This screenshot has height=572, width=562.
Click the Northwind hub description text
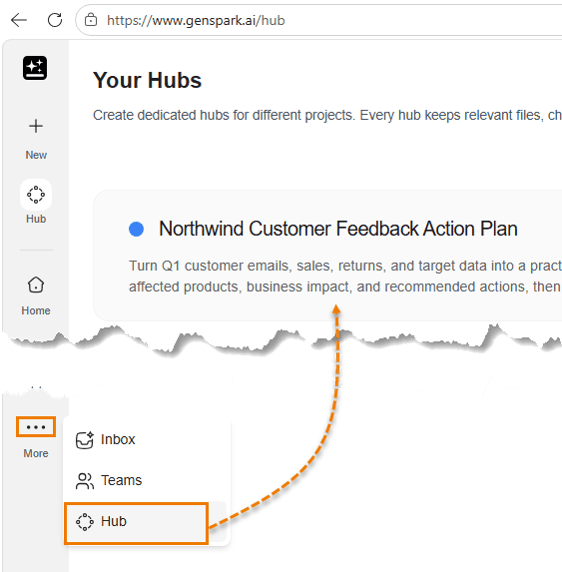pos(345,276)
